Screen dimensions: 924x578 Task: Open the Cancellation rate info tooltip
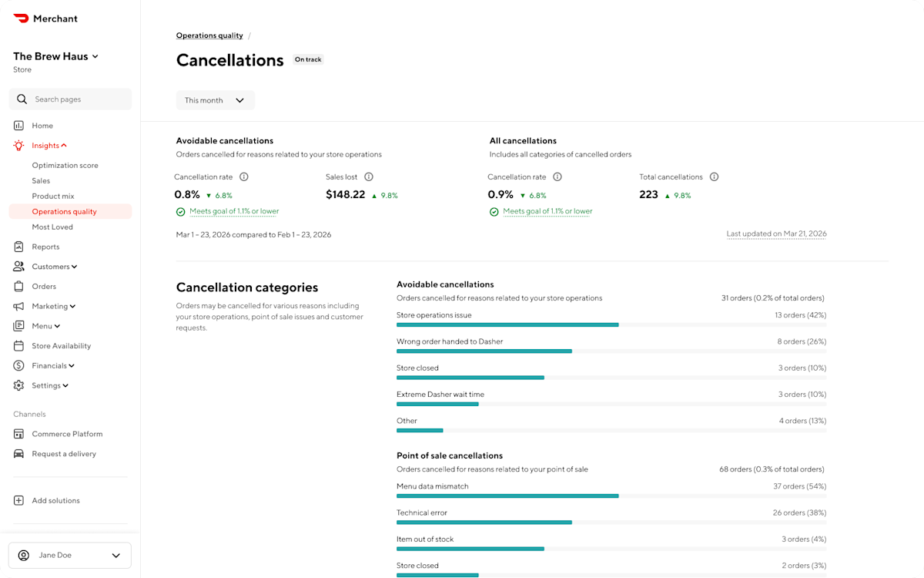point(244,176)
